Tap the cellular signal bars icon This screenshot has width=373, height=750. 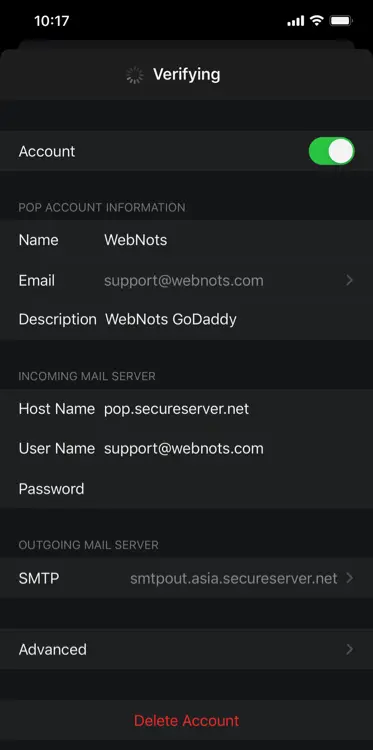coord(296,21)
